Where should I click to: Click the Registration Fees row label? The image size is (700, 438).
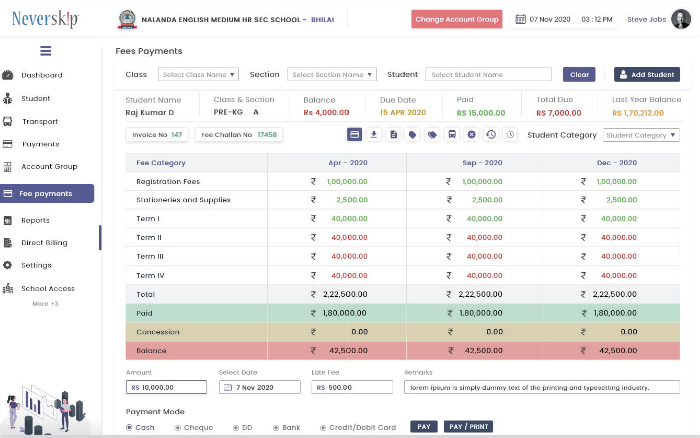tap(168, 181)
